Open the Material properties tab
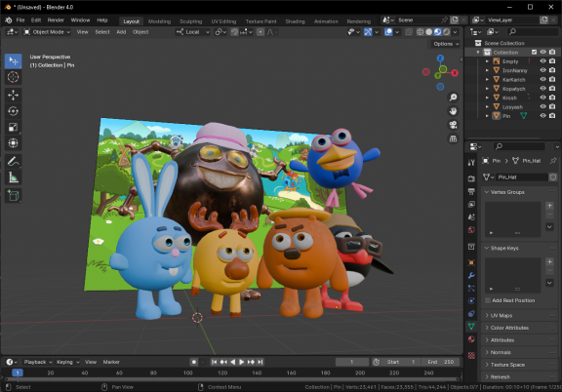 pos(471,339)
